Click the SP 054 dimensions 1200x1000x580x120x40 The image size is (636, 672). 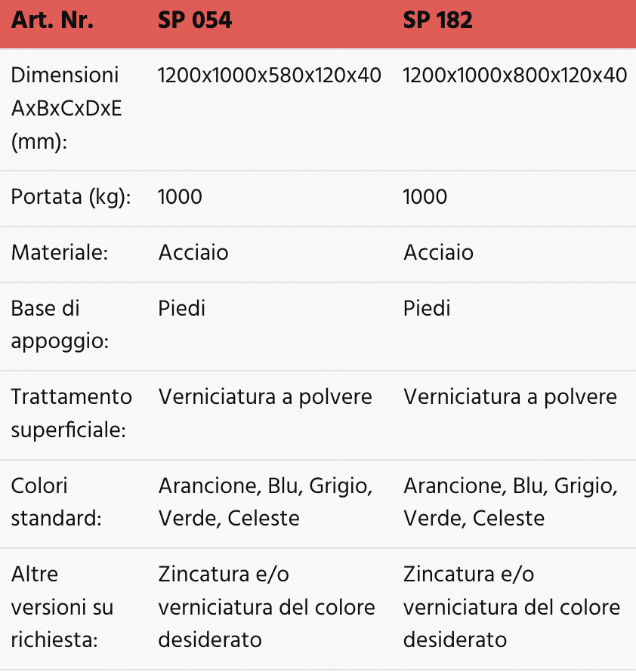click(x=270, y=76)
